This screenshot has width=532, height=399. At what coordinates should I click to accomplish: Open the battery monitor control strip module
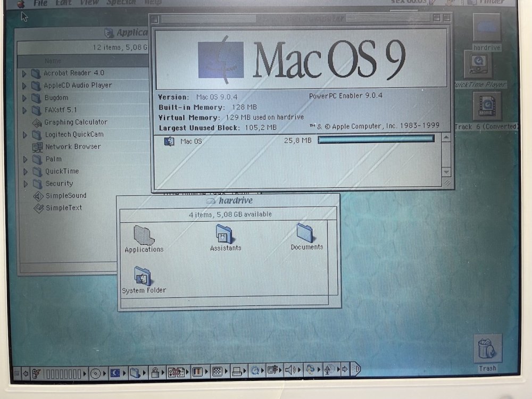pyautogui.click(x=59, y=373)
